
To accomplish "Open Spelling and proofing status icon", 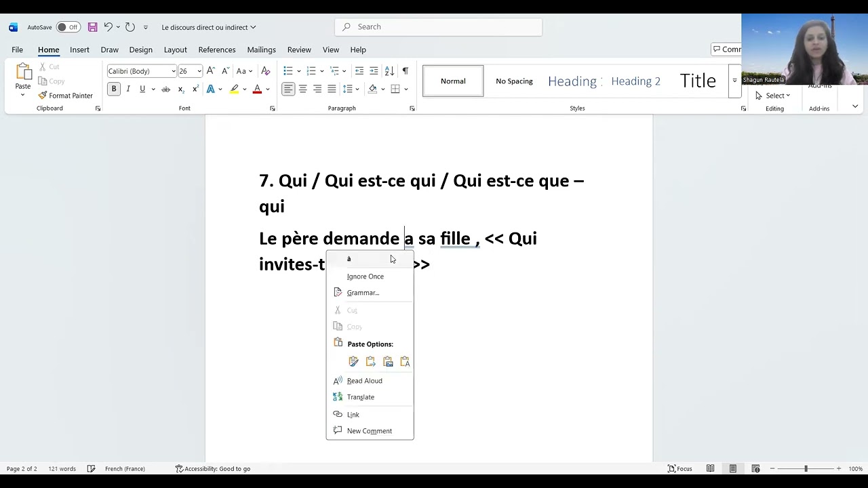I will [x=91, y=468].
